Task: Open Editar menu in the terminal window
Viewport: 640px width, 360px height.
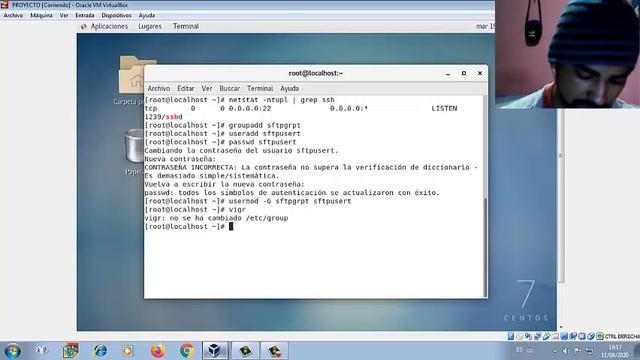Action: pos(186,88)
